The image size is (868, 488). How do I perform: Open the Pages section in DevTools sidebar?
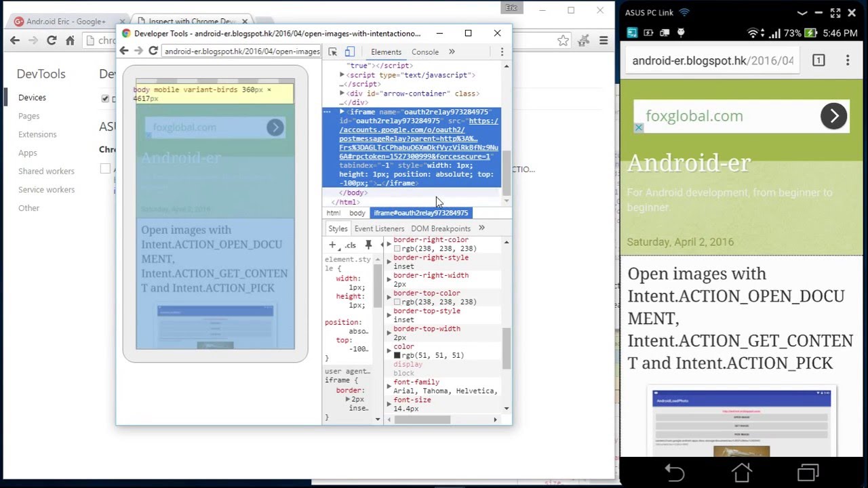pos(28,116)
